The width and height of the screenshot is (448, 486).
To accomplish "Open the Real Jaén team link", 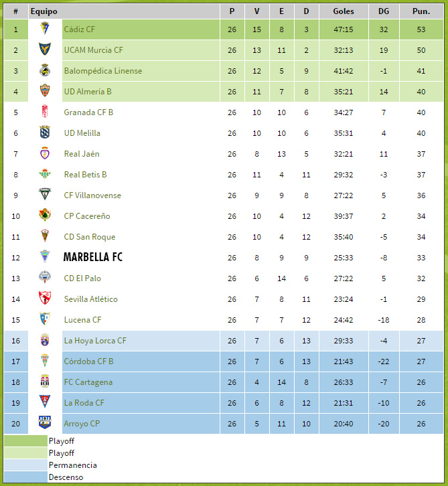I will (x=82, y=154).
